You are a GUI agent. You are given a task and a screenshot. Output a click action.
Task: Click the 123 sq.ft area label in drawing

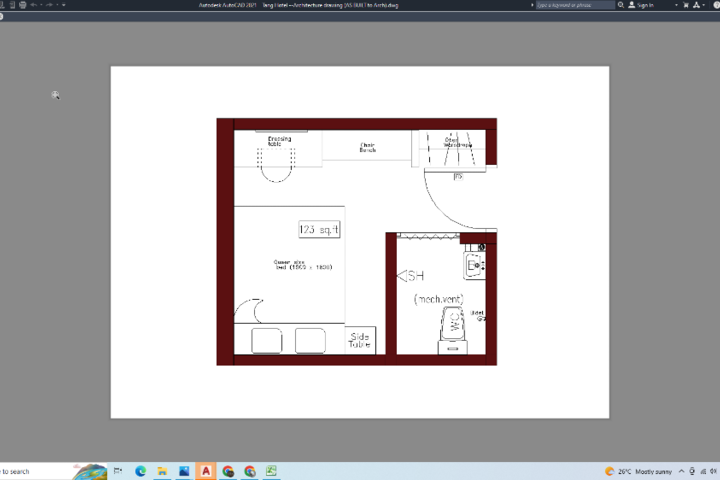(x=319, y=229)
